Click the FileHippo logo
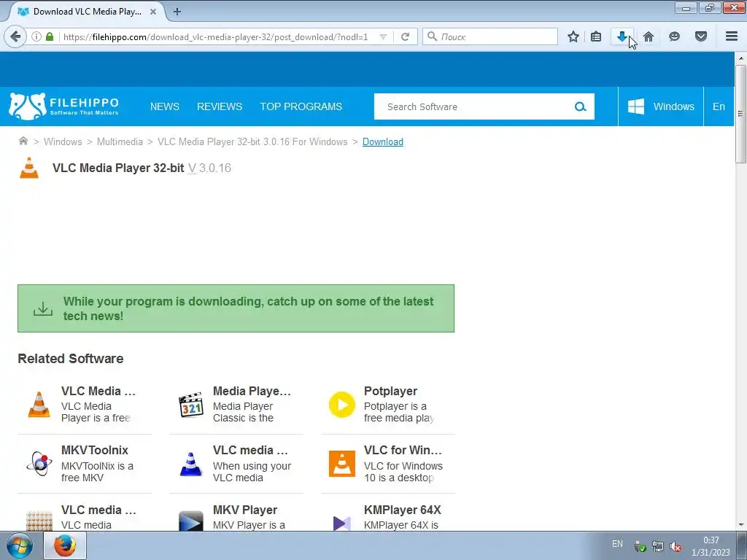Viewport: 747px width, 560px height. pyautogui.click(x=64, y=106)
